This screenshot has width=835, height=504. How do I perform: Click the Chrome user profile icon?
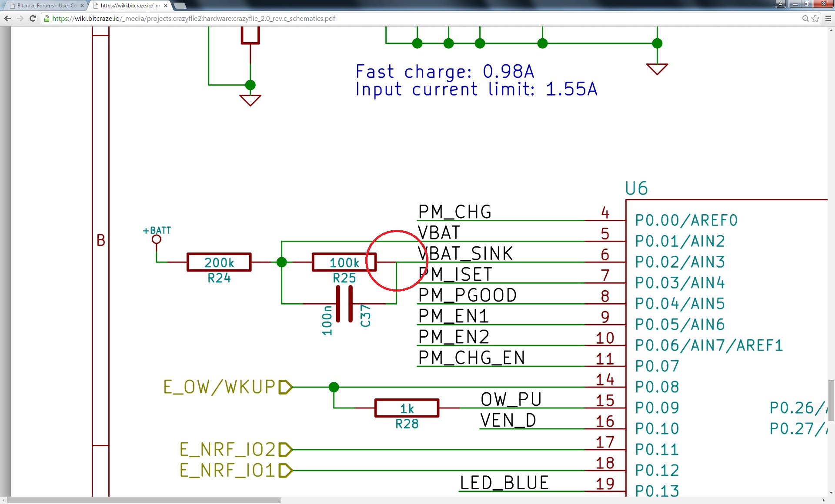[781, 4]
